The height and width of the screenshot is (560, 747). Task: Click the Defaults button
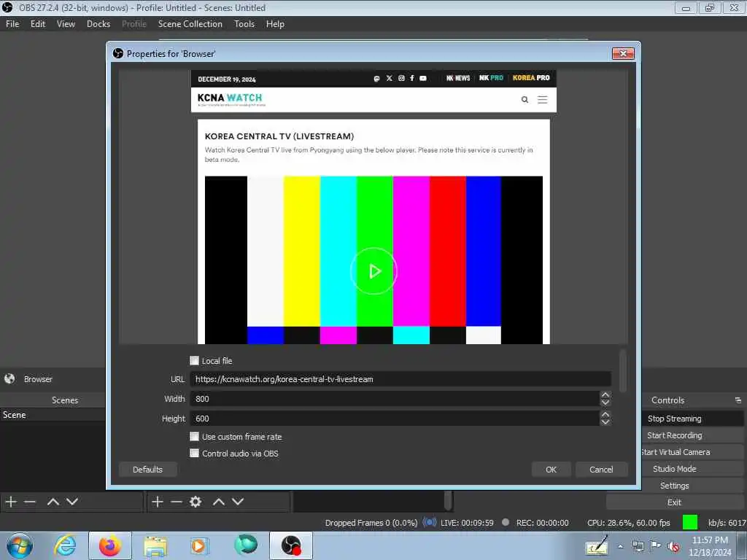tap(147, 469)
